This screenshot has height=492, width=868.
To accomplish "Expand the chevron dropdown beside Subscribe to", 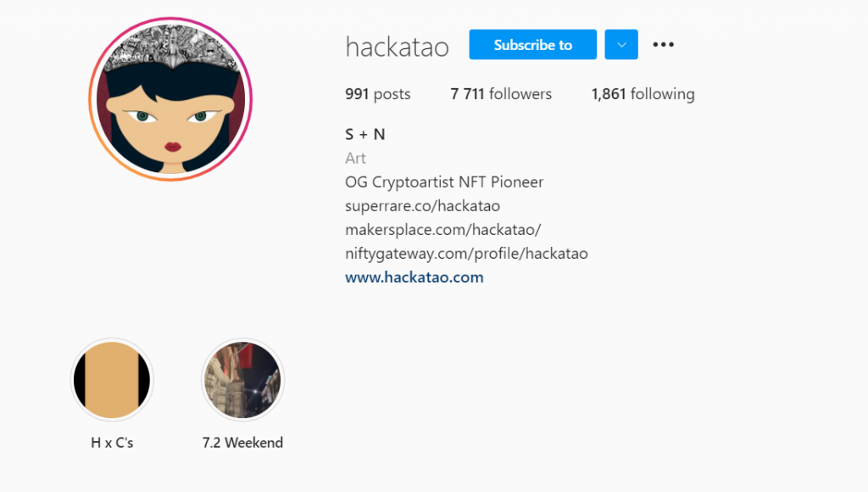I will [621, 44].
